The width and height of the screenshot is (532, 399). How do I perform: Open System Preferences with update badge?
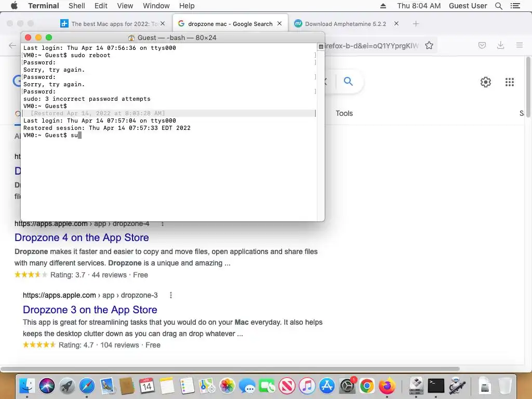(x=347, y=386)
